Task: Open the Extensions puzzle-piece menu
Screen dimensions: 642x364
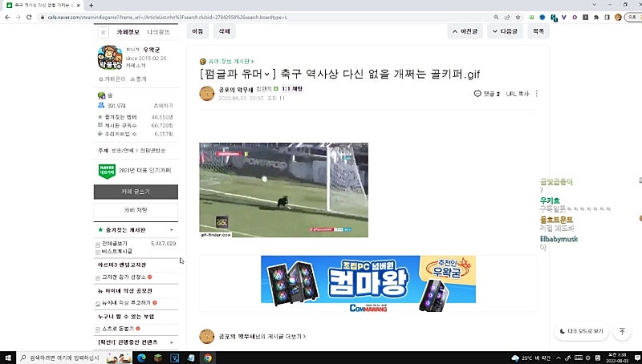Action: click(596, 17)
